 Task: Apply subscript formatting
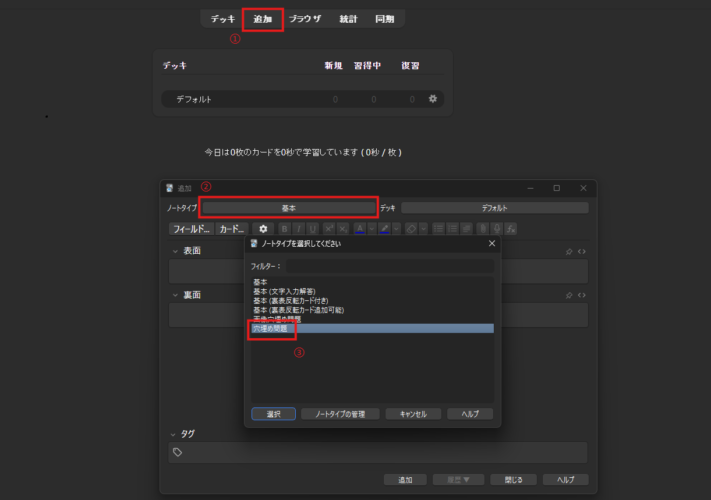[343, 229]
